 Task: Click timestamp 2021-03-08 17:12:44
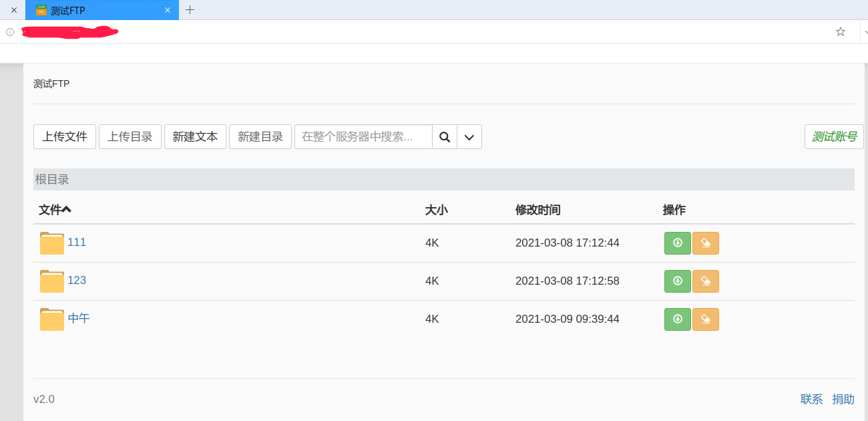[568, 243]
